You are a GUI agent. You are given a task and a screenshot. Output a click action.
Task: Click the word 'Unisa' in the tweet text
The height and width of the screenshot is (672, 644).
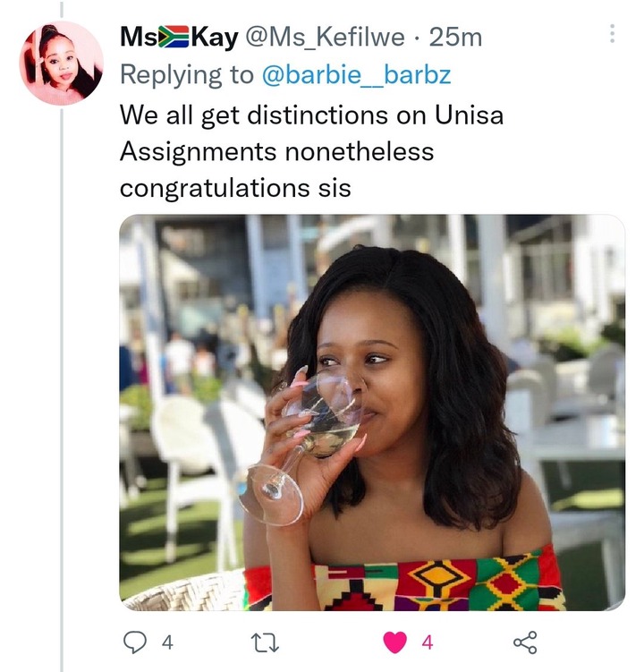[x=469, y=115]
